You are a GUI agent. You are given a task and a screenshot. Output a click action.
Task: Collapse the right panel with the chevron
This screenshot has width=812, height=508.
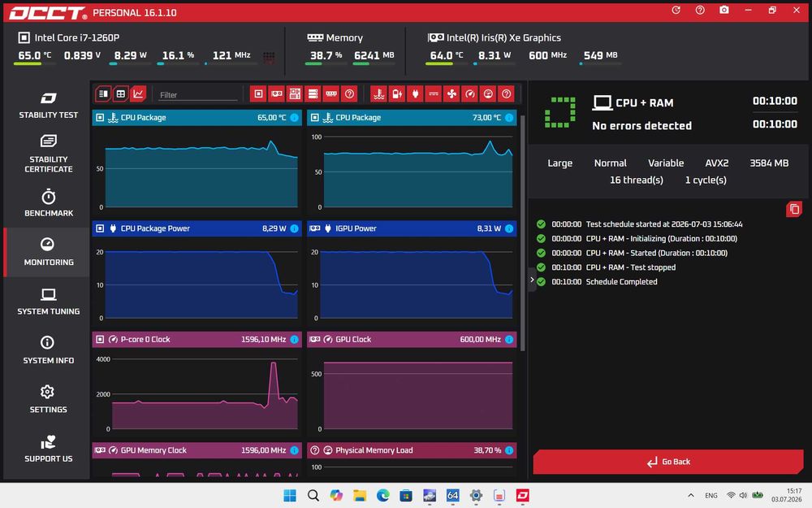click(532, 280)
